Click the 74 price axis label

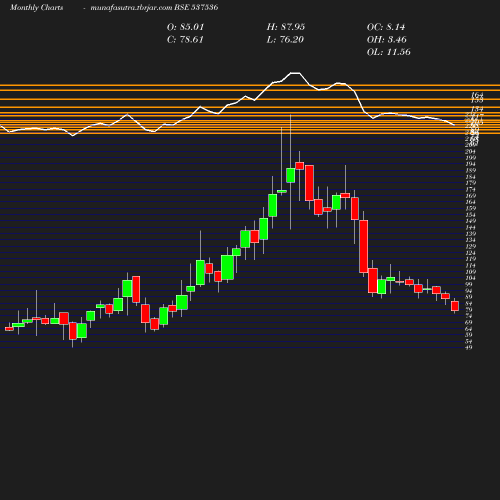point(469,316)
